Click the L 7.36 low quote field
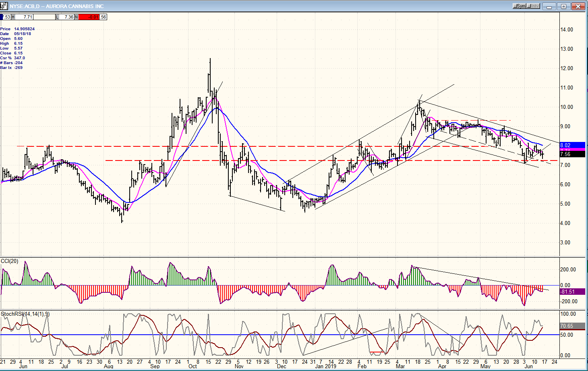This screenshot has height=371, width=588. tap(65, 17)
